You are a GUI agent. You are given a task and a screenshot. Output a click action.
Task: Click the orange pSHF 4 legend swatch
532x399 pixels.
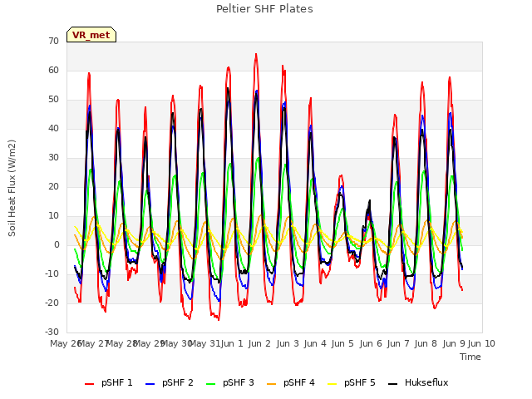(272, 384)
